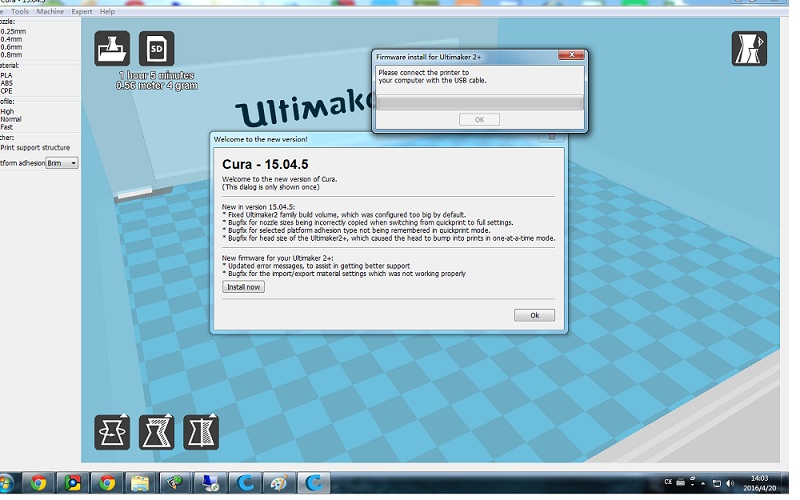Click Install now firmware button
The image size is (800, 500).
243,287
